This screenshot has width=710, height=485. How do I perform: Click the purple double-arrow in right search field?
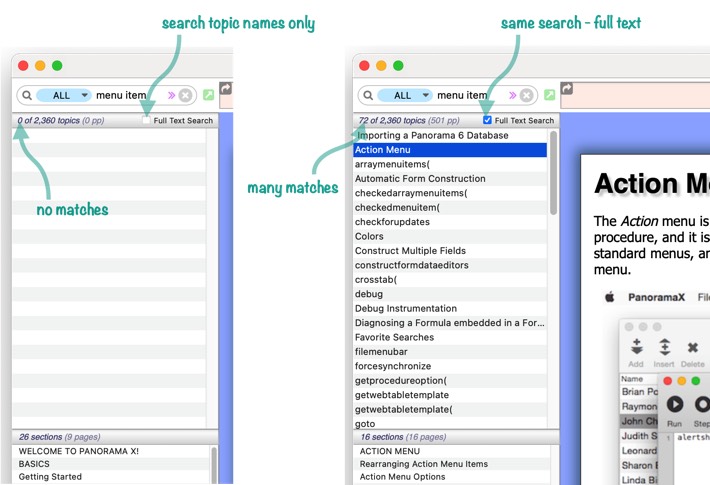click(512, 95)
